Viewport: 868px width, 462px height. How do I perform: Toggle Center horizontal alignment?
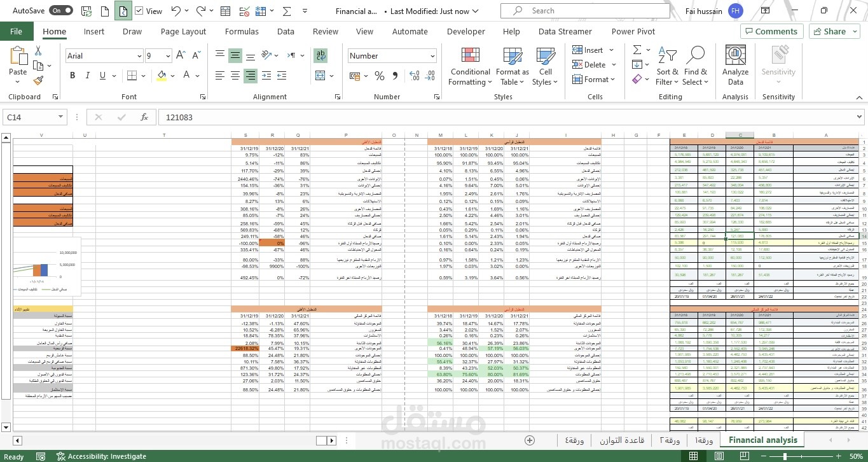[235, 76]
